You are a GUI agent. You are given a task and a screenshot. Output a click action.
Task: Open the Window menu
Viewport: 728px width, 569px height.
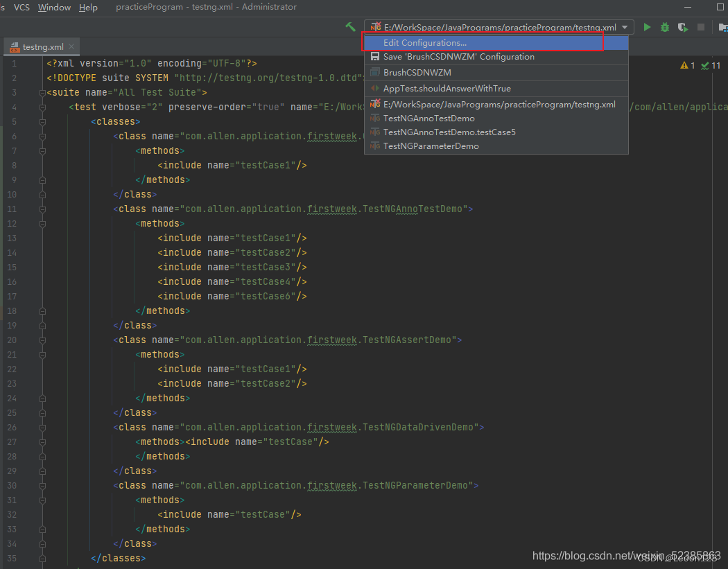[54, 7]
